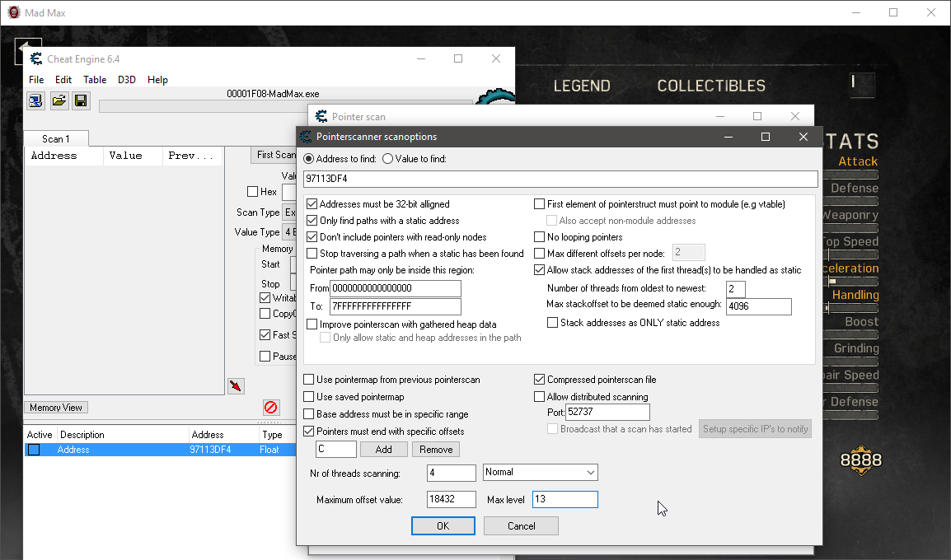Viewport: 951px width, 560px height.
Task: Select the 'Value to find' radio button
Action: click(387, 159)
